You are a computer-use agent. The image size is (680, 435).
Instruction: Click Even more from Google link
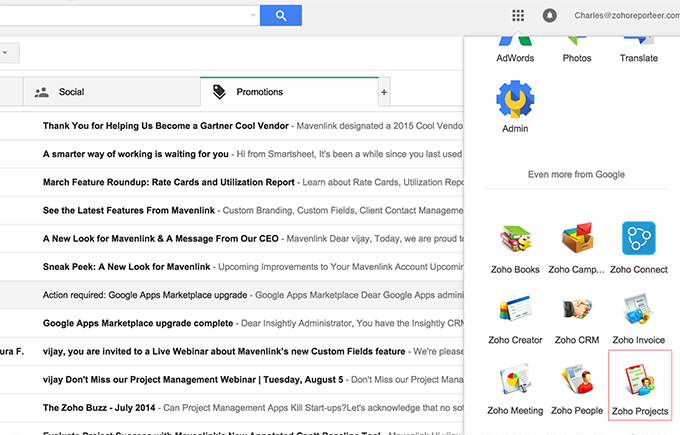pos(576,174)
